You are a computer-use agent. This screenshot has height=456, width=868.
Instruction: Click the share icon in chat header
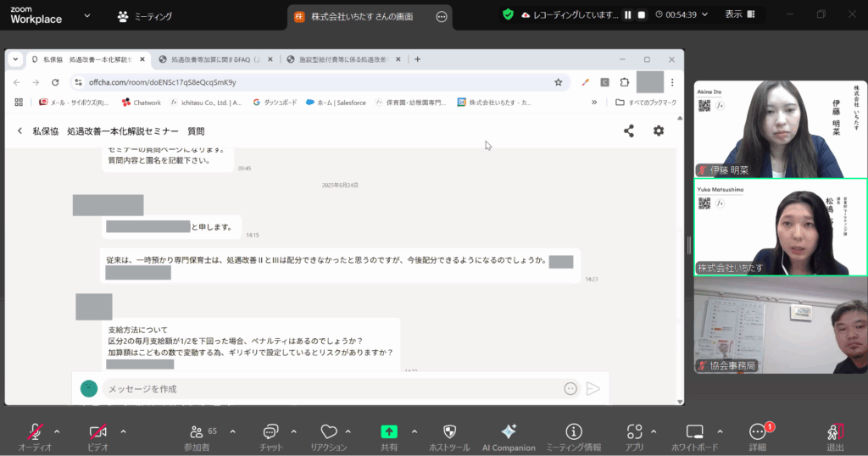629,131
